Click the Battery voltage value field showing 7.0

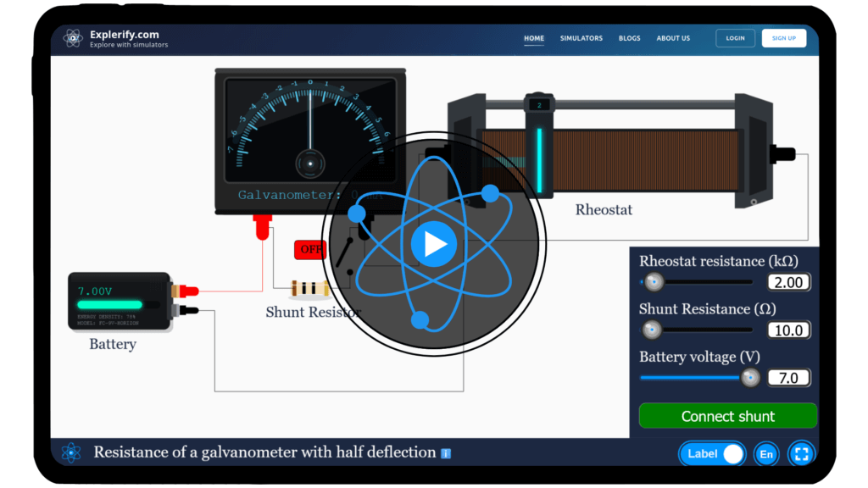point(788,377)
